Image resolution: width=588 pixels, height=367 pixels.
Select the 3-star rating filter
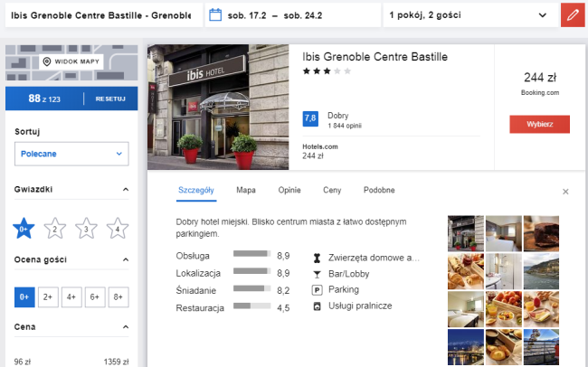point(86,229)
